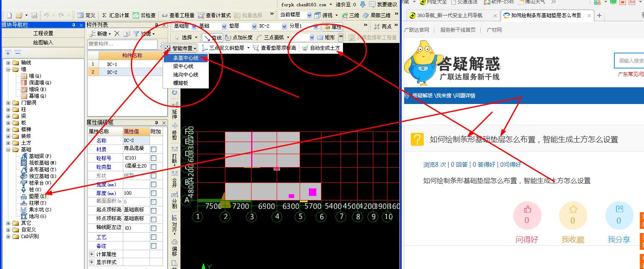Click the Save disk icon
The width and height of the screenshot is (644, 269).
[x=34, y=15]
